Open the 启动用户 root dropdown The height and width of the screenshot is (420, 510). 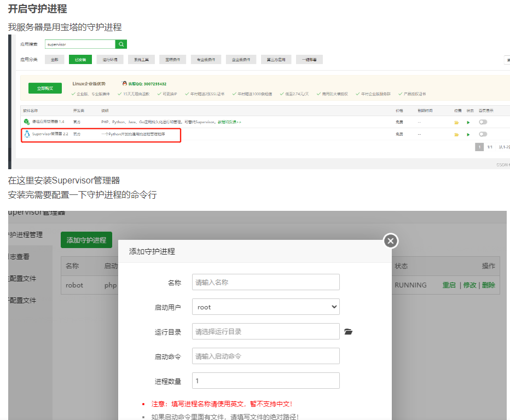coord(266,307)
